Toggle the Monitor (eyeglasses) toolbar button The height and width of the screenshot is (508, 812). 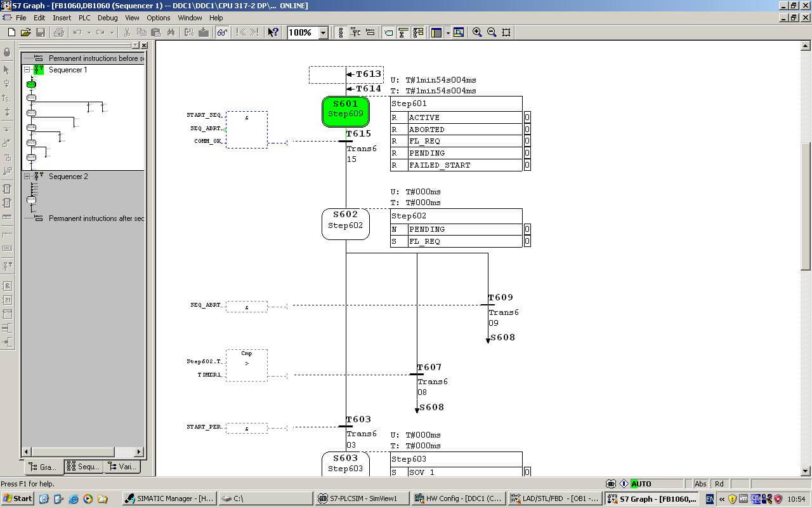[222, 32]
